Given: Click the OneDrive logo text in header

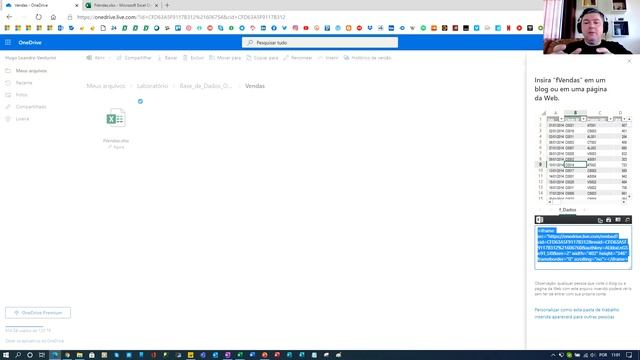Looking at the screenshot, I should point(30,42).
